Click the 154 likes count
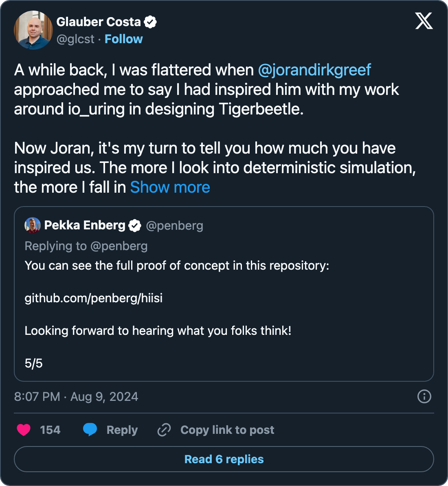Screen dimensions: 448x486 point(50,430)
